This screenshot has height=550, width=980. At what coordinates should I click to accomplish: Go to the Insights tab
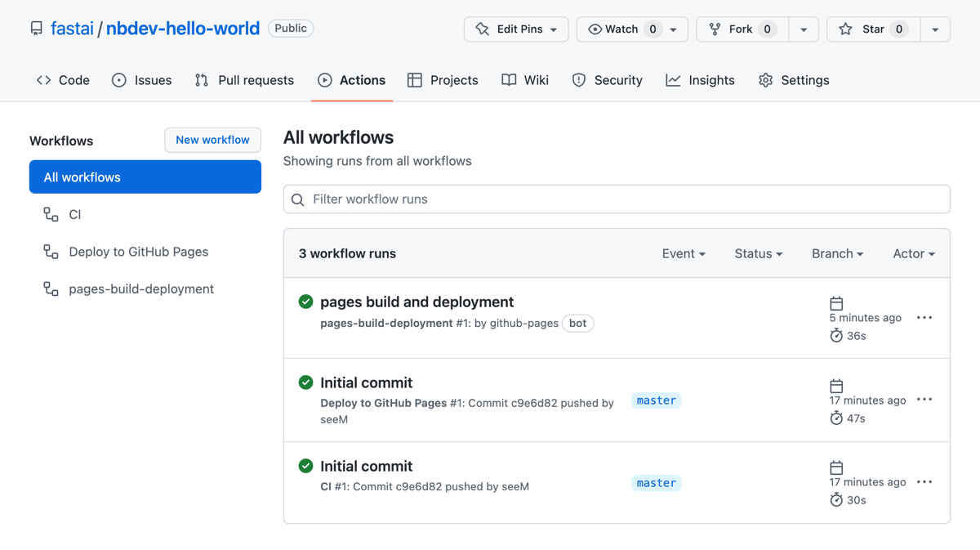click(x=700, y=80)
